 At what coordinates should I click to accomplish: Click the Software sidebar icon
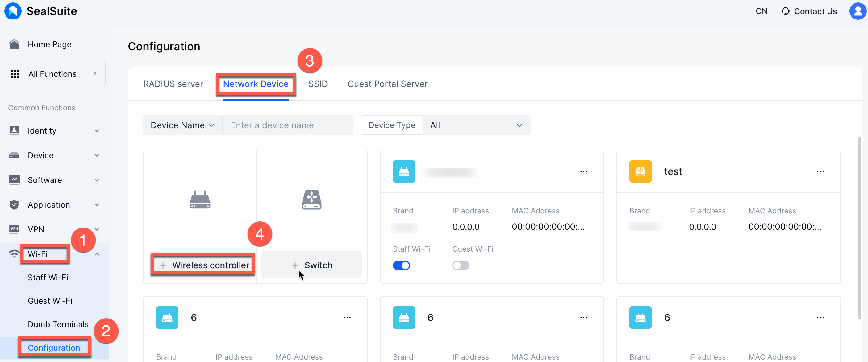click(14, 180)
